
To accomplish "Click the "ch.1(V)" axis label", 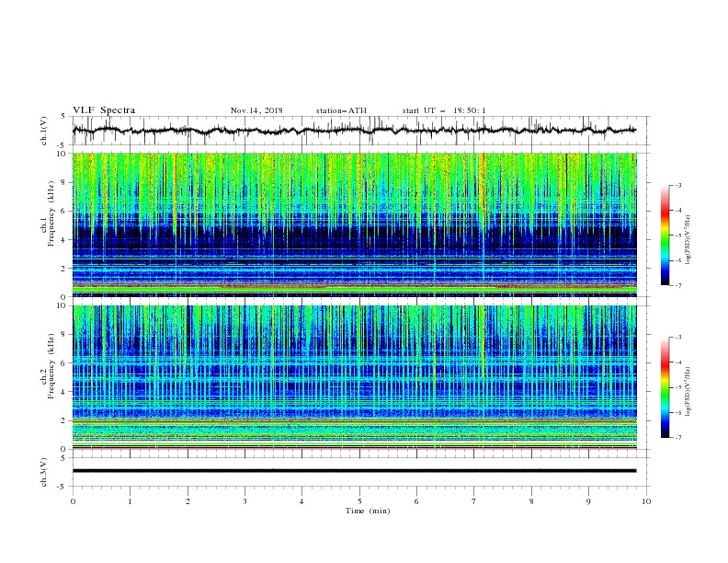I will (x=44, y=131).
